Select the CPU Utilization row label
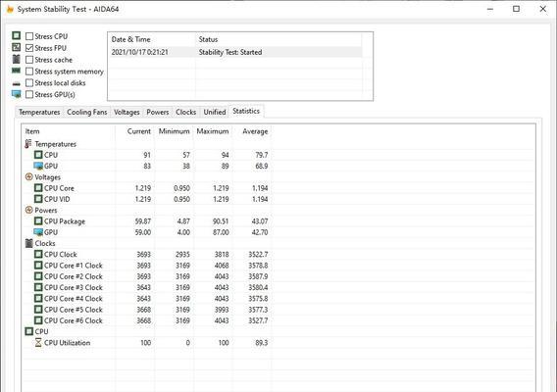 click(67, 343)
